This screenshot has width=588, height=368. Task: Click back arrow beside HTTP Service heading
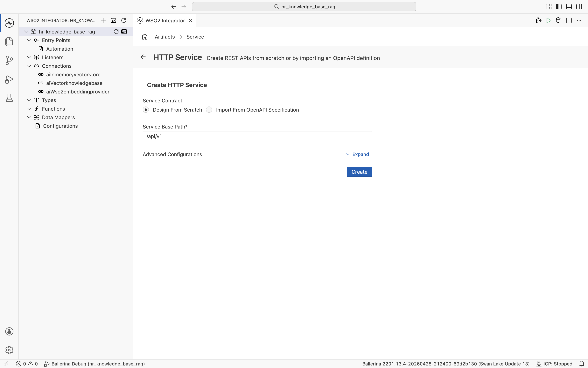(143, 57)
